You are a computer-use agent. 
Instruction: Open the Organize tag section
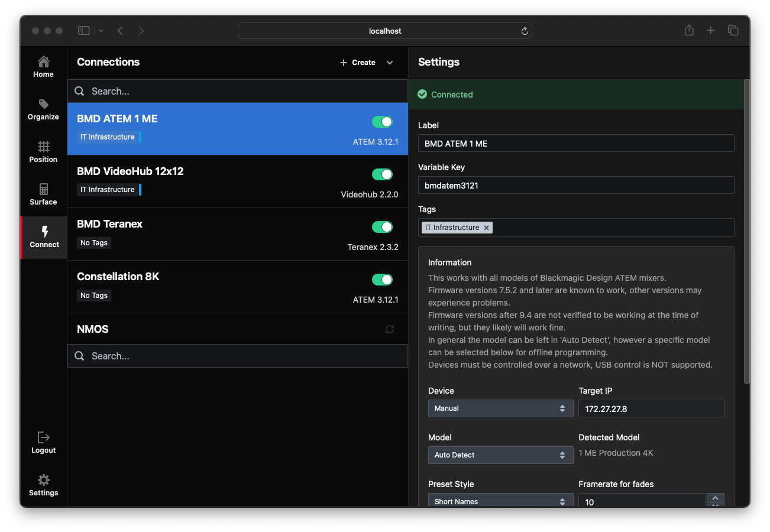43,109
